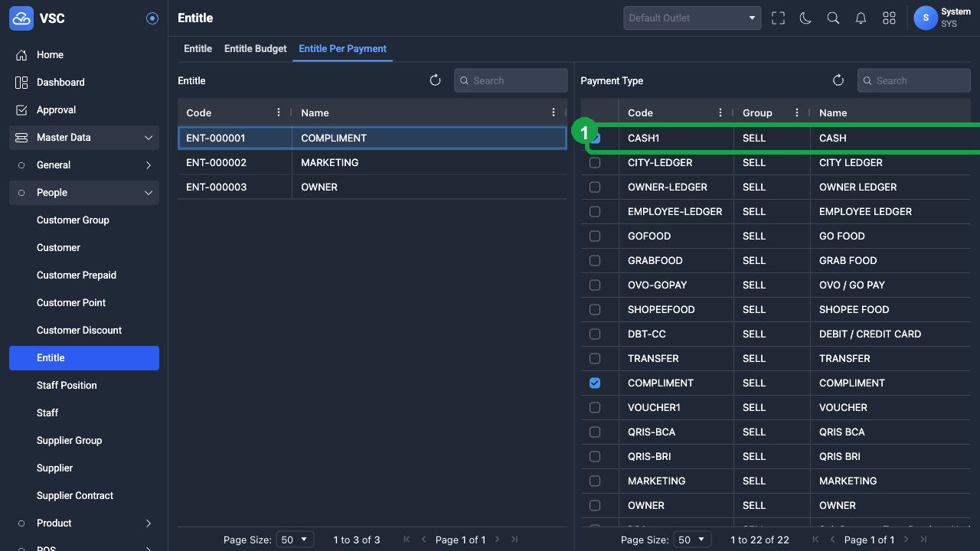Image resolution: width=980 pixels, height=551 pixels.
Task: Go to Dashboard in the sidebar
Action: [x=60, y=83]
